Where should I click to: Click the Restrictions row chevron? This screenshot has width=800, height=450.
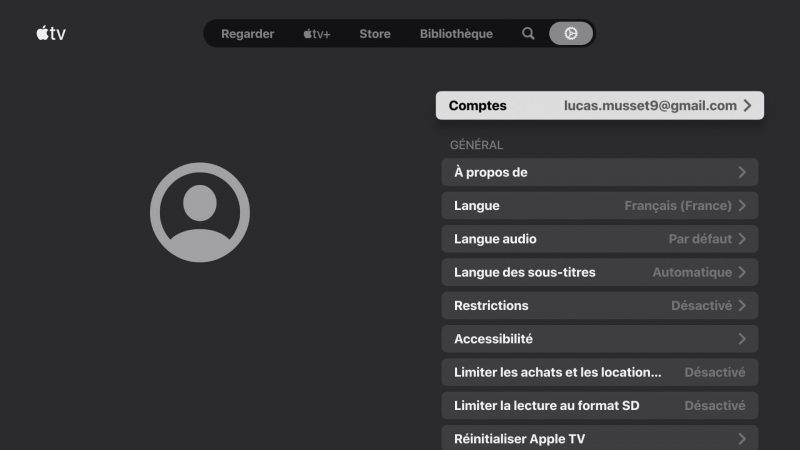pyautogui.click(x=742, y=306)
